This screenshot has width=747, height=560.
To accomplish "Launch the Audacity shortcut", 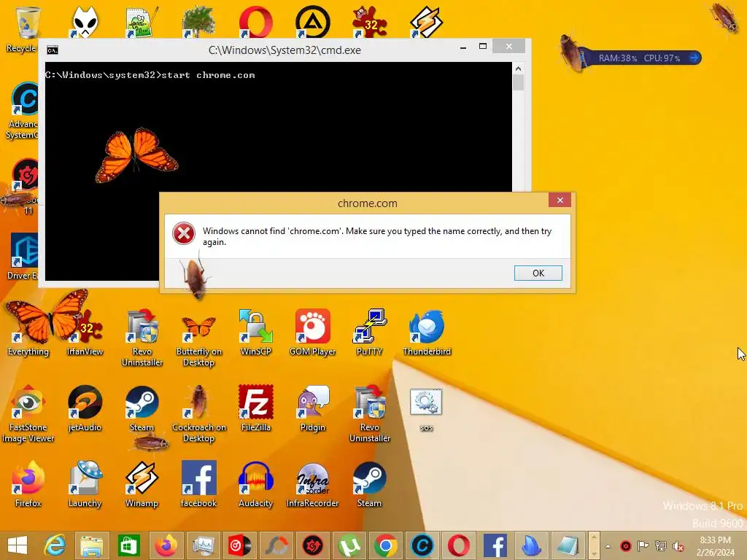I will click(x=256, y=484).
